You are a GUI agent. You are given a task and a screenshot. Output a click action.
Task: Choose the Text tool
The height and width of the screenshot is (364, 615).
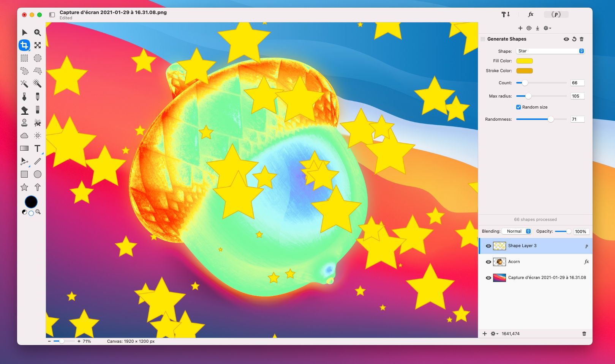pyautogui.click(x=37, y=148)
